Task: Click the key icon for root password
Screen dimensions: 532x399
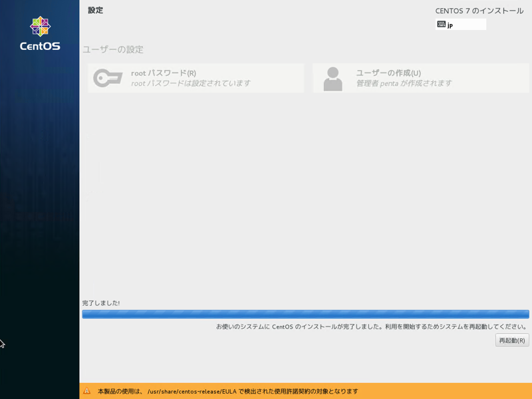Action: [108, 78]
